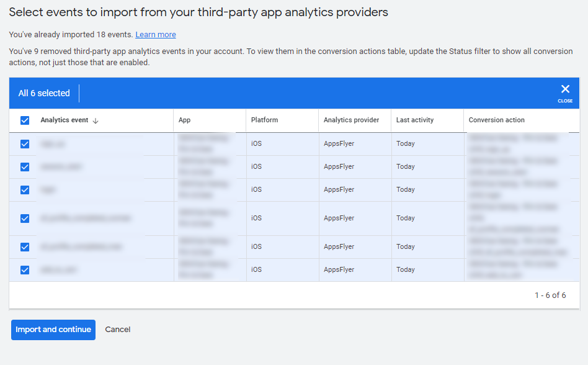This screenshot has height=365, width=588.
Task: Click 'AppsFlyer' in the last event row
Action: click(x=339, y=270)
